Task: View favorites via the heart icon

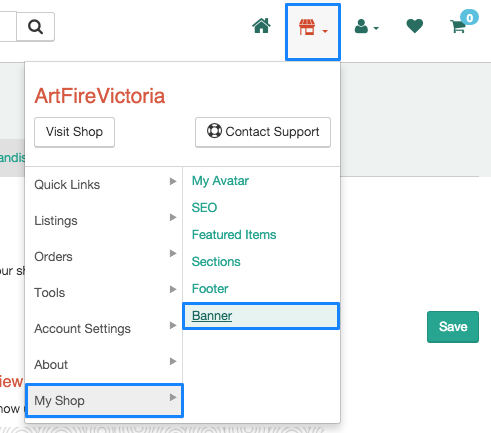Action: 415,26
